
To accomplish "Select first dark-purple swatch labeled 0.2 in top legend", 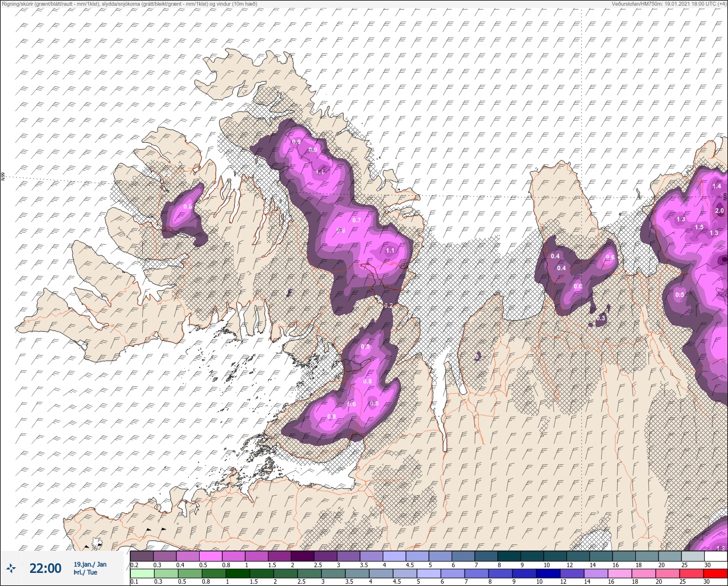I will pyautogui.click(x=142, y=556).
